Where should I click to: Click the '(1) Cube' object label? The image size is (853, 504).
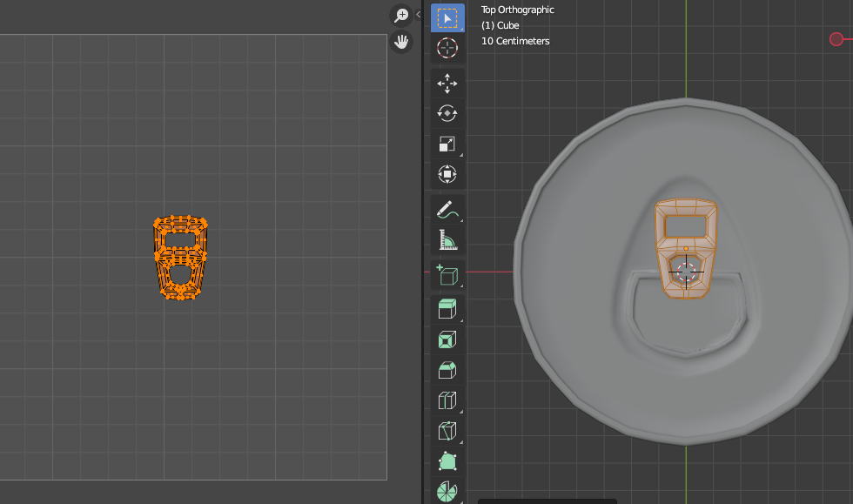pyautogui.click(x=500, y=25)
